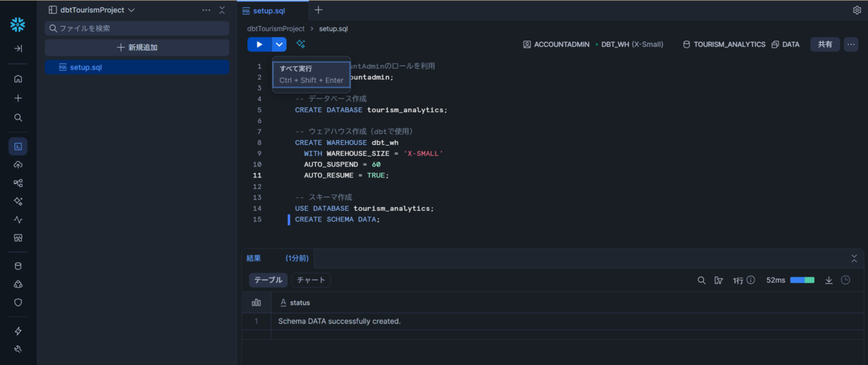The image size is (868, 365).
Task: Click the 新規追加 button
Action: tap(137, 47)
